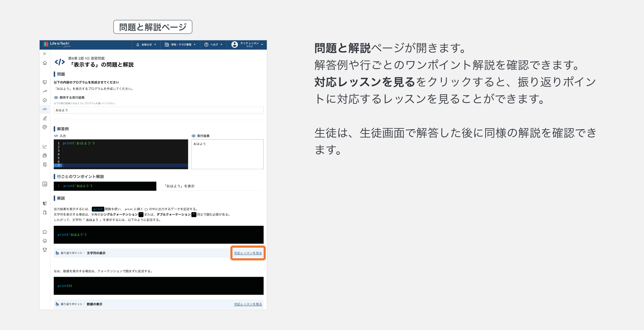
Task: Open the 学校・クラス管理 dropdown menu
Action: [x=180, y=45]
